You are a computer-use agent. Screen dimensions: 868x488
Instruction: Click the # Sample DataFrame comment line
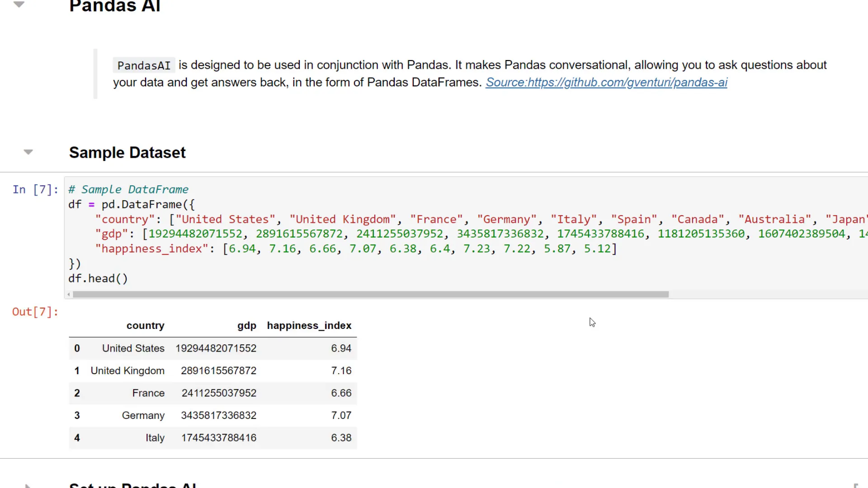(128, 189)
